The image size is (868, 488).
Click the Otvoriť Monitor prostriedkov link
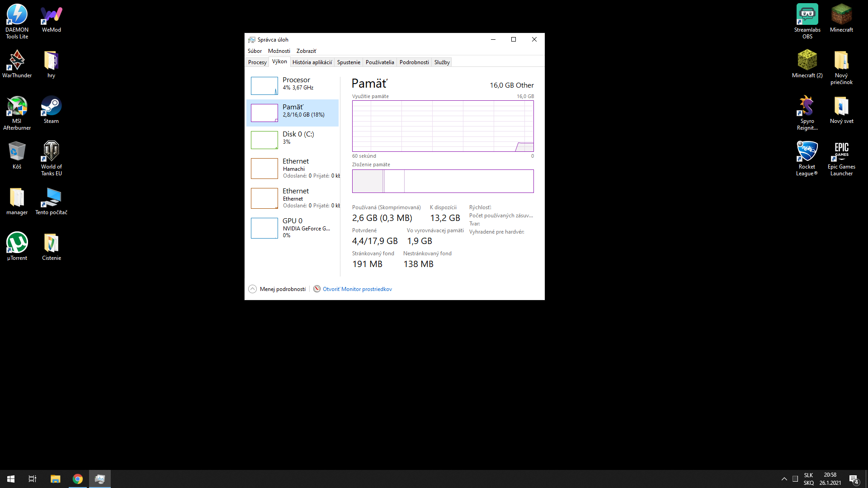[x=357, y=289]
